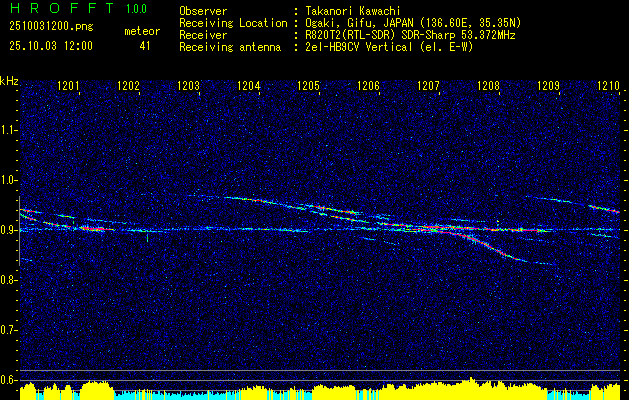The image size is (629, 400).
Task: Click the 1201 time marker
Action: point(69,86)
